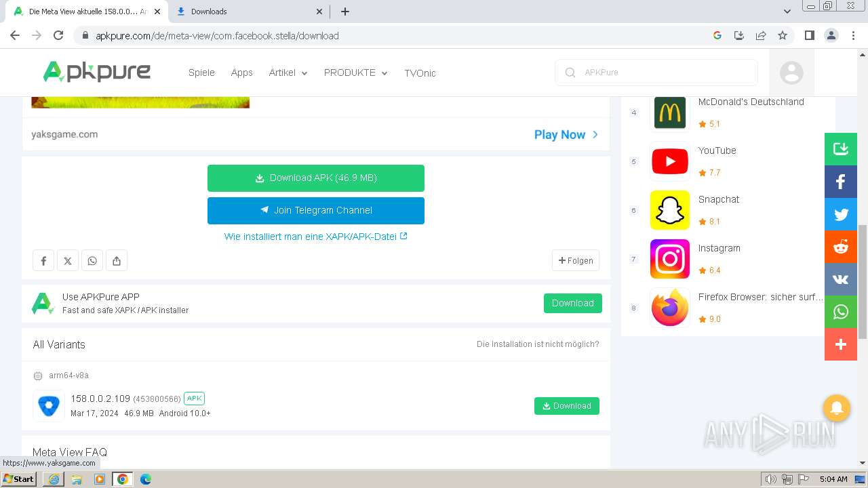Open XAPK/APK install guide link

pyautogui.click(x=316, y=237)
